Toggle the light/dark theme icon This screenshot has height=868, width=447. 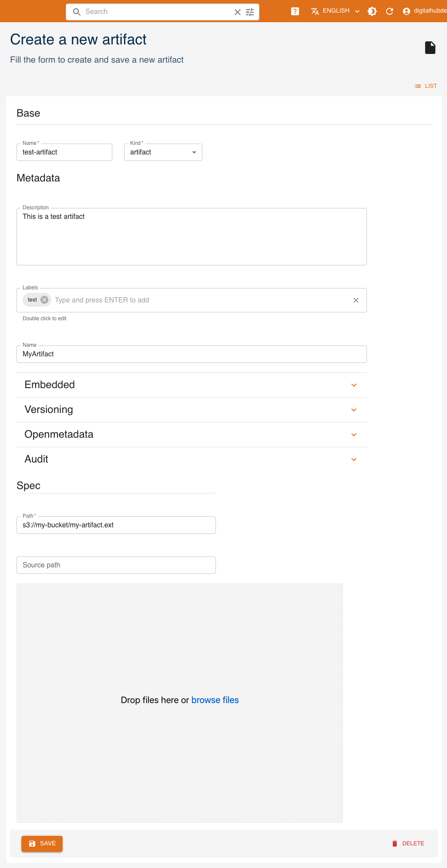click(x=372, y=11)
